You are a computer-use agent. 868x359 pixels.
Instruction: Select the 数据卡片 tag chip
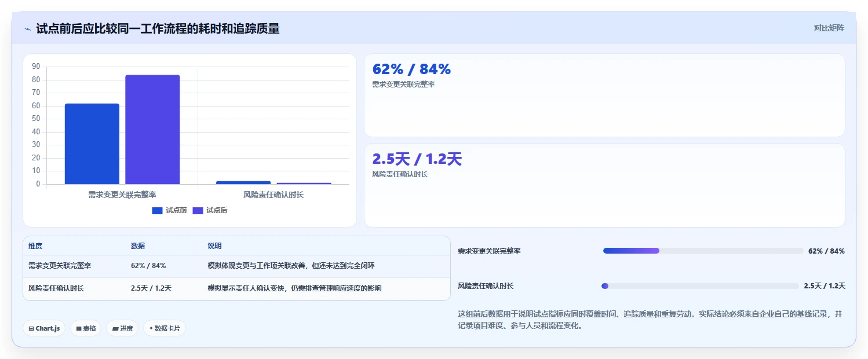point(165,328)
